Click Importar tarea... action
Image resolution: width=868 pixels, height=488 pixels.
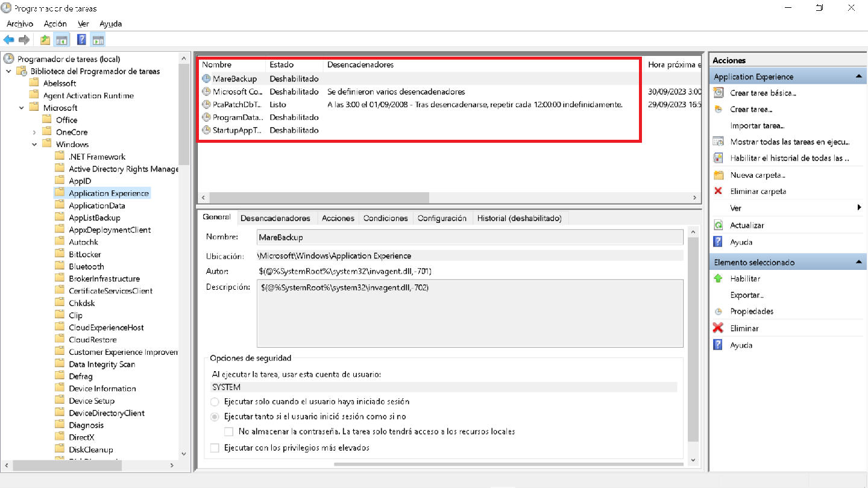tap(757, 125)
